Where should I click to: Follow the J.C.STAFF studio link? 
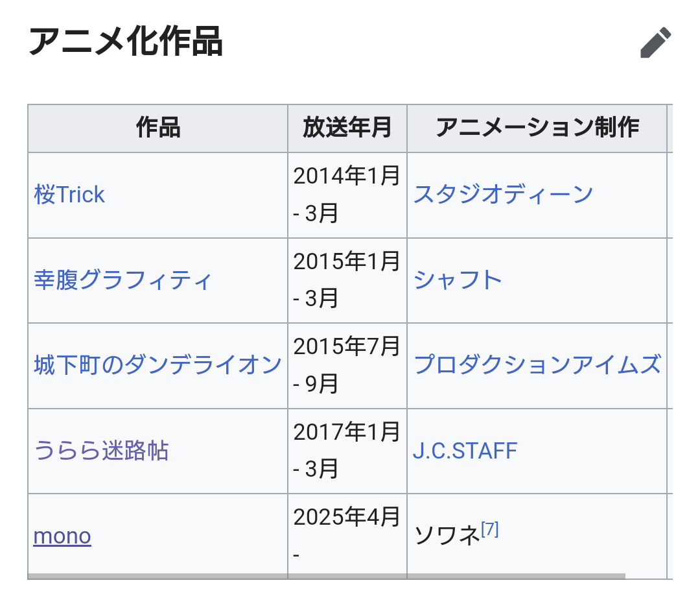click(x=465, y=450)
